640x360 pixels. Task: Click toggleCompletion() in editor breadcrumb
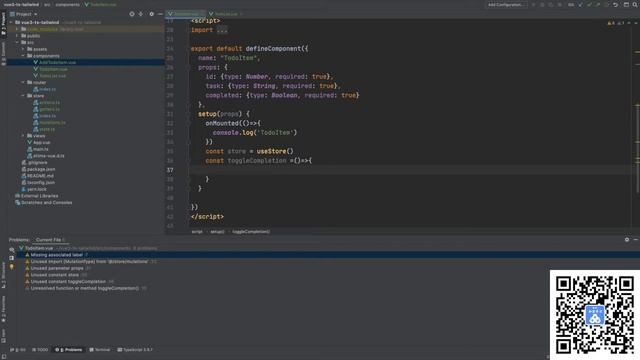251,231
